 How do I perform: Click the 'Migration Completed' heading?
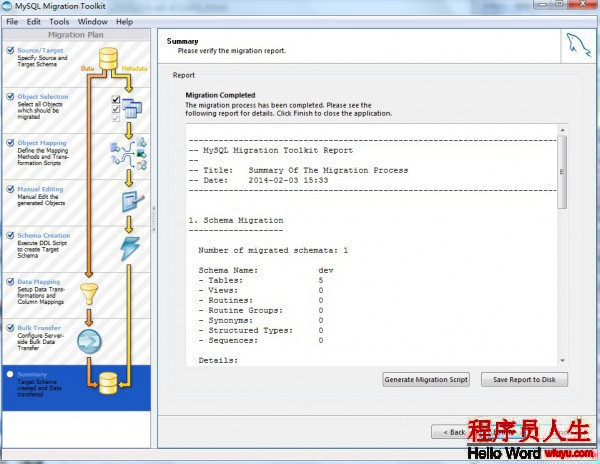click(220, 95)
